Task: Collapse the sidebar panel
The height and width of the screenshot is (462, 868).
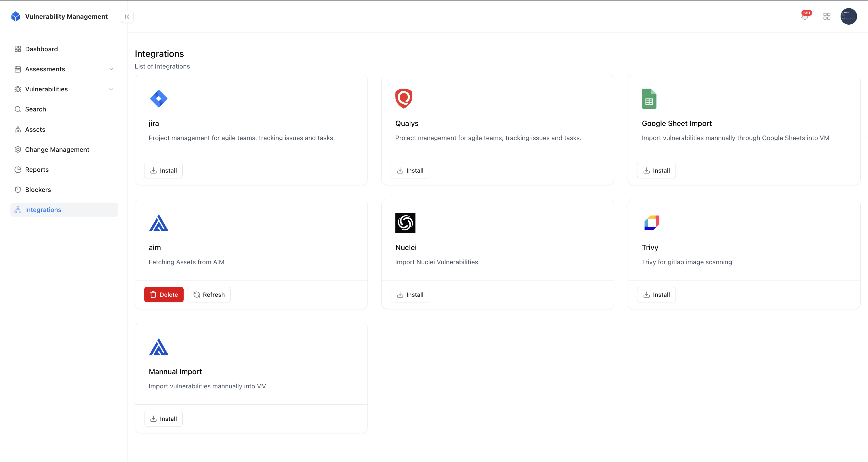Action: 127,16
